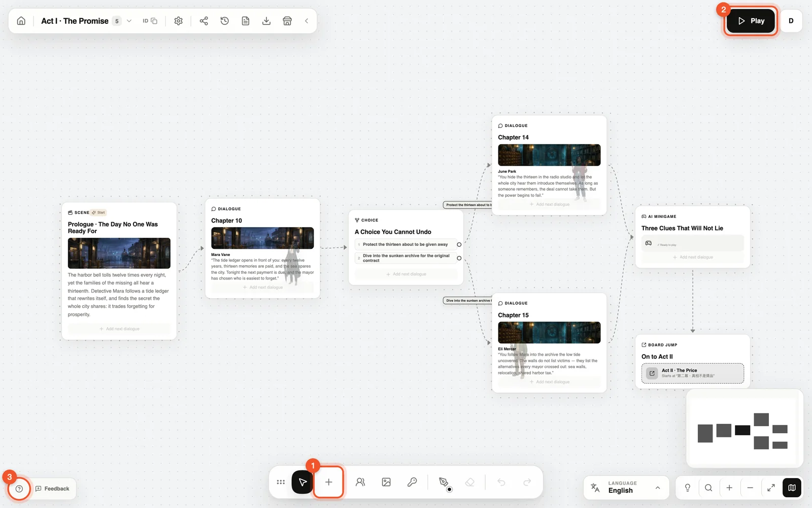Viewport: 812px width, 508px height.
Task: Open the store marketplace icon
Action: coord(287,21)
